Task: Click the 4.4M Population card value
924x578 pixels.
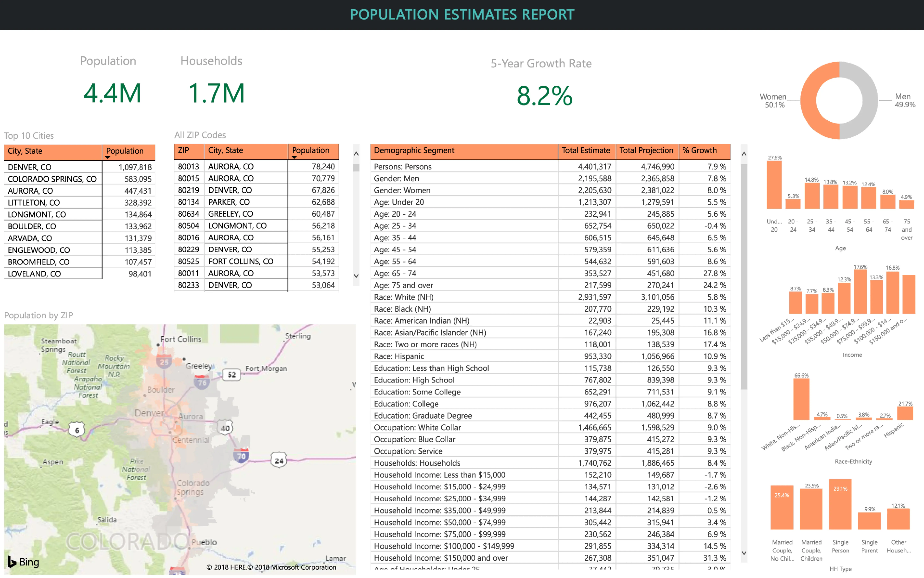Action: [x=112, y=93]
